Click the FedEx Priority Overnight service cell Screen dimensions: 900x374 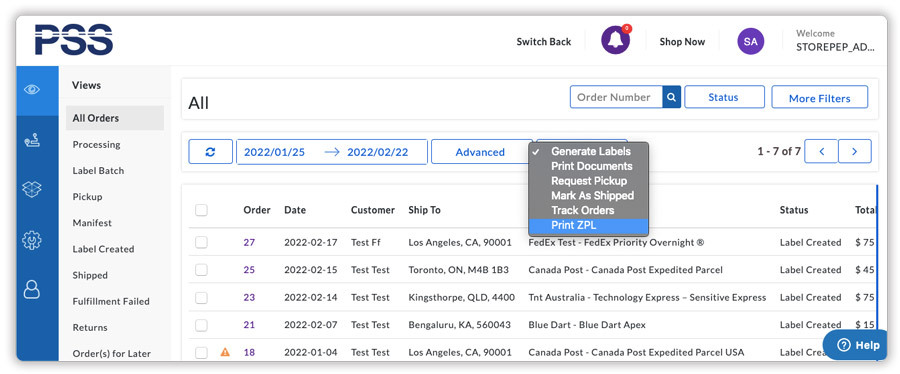616,242
